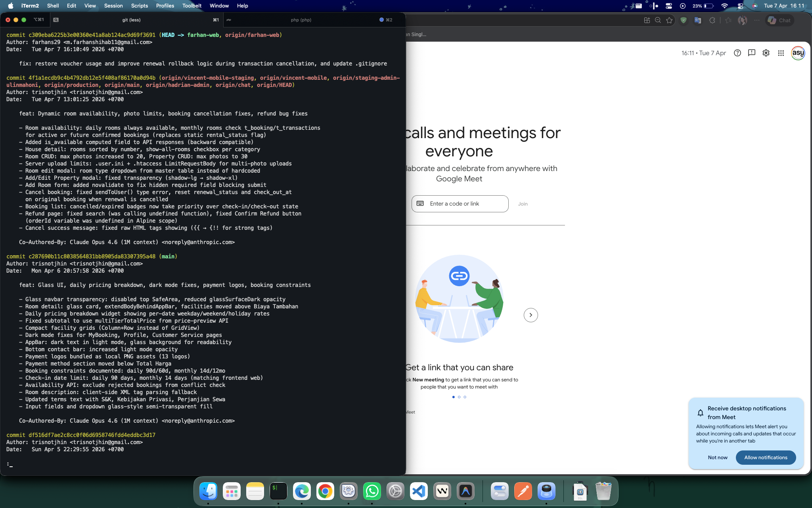This screenshot has width=812, height=508.
Task: Open Google Meet settings gear
Action: (766, 53)
